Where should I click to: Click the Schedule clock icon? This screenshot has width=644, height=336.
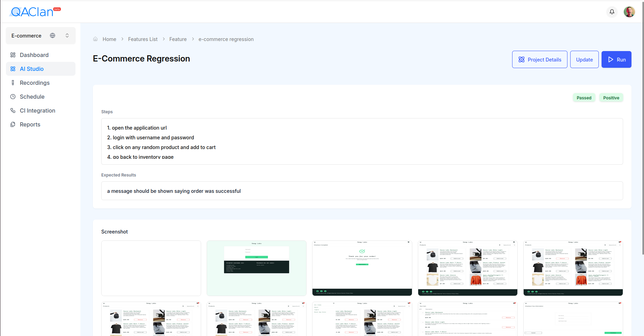[x=13, y=97]
